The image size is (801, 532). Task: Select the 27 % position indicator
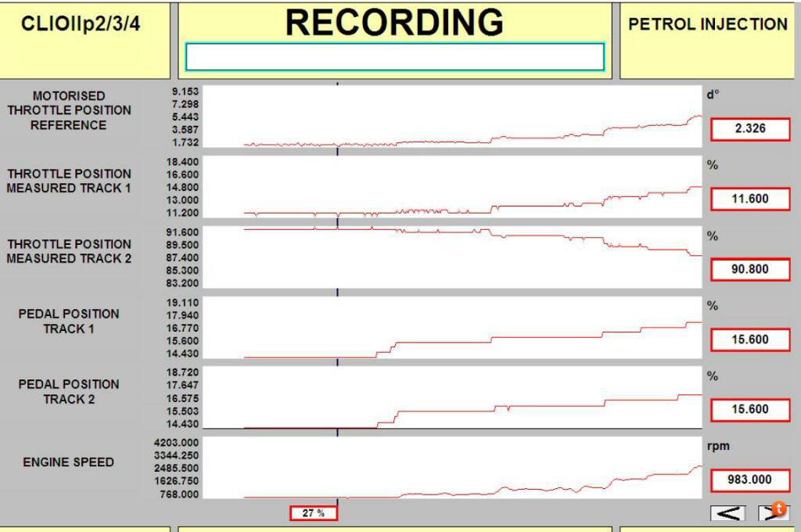[x=313, y=512]
